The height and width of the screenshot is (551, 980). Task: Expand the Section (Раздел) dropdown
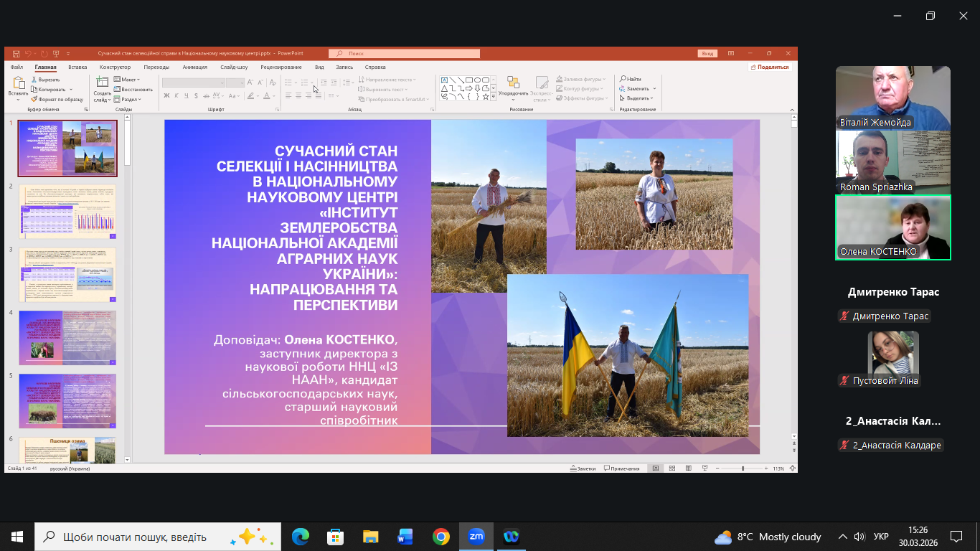coord(130,100)
